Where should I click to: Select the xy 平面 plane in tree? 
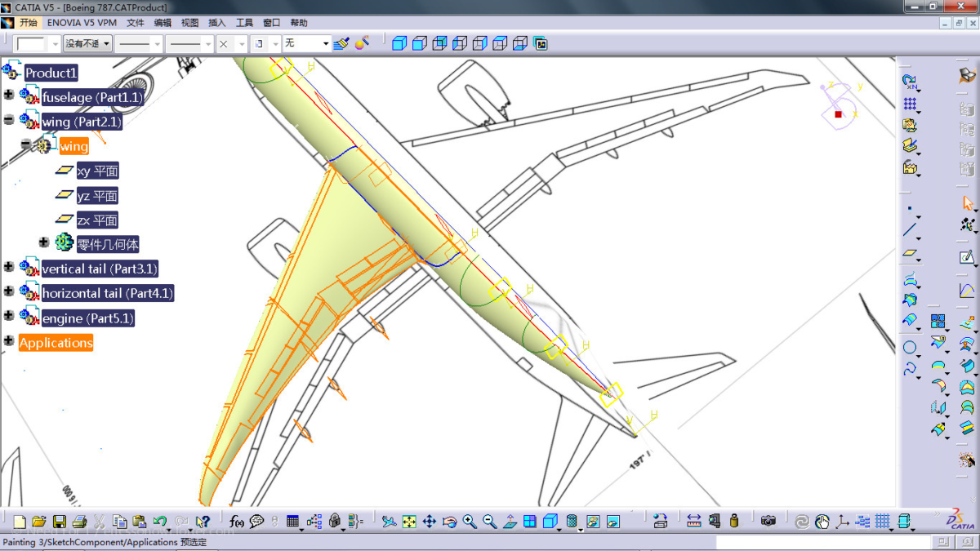(x=97, y=171)
